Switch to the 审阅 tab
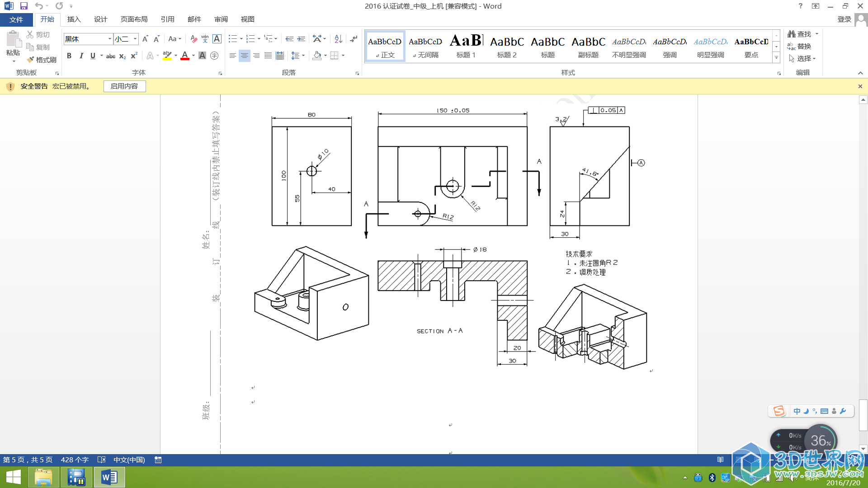This screenshot has width=868, height=488. (x=221, y=19)
